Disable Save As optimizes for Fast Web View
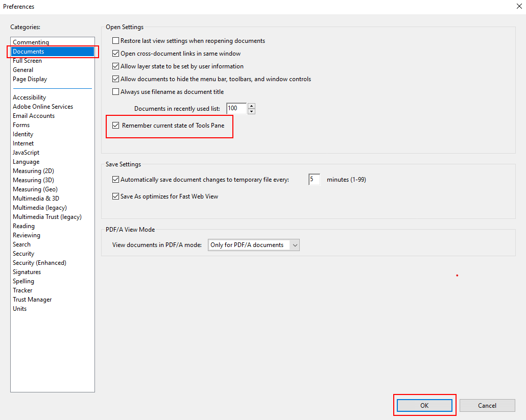 [x=115, y=196]
